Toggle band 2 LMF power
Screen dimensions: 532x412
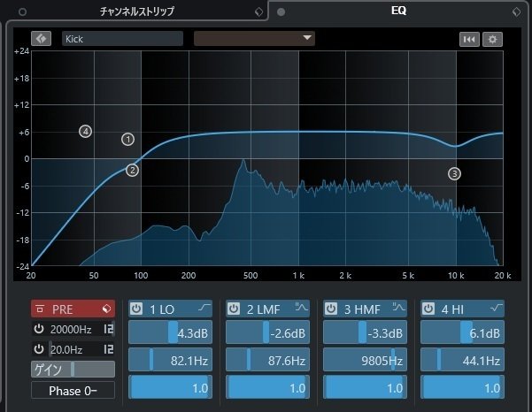tap(234, 309)
